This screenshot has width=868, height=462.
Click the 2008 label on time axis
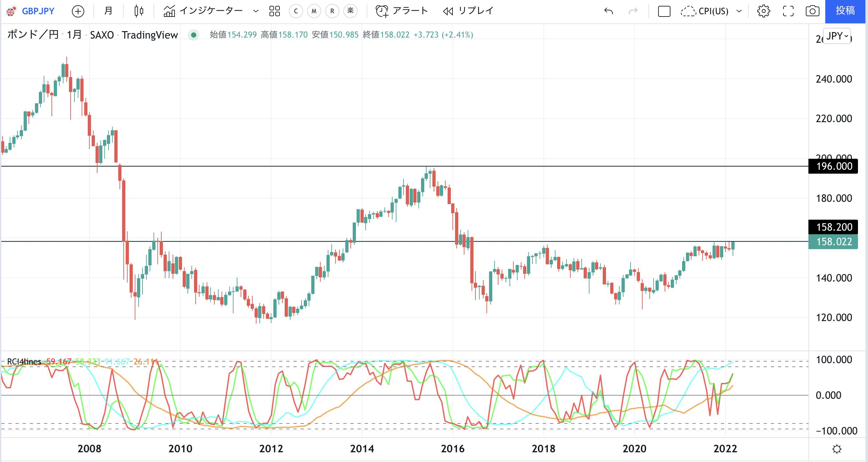pyautogui.click(x=89, y=448)
